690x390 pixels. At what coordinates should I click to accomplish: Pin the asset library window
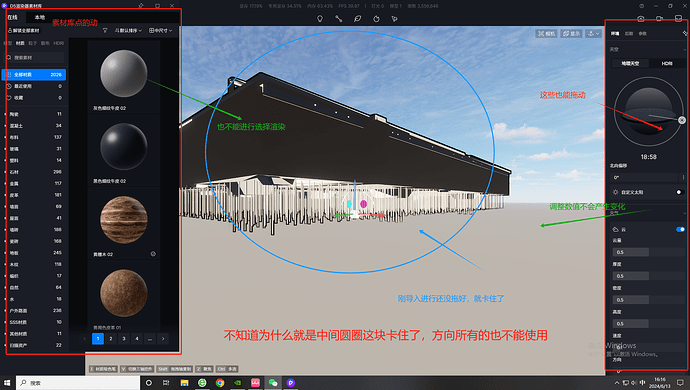click(x=141, y=6)
